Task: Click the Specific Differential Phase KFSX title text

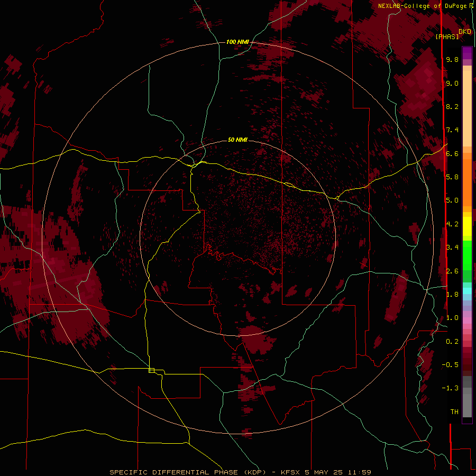Action: tap(240, 472)
